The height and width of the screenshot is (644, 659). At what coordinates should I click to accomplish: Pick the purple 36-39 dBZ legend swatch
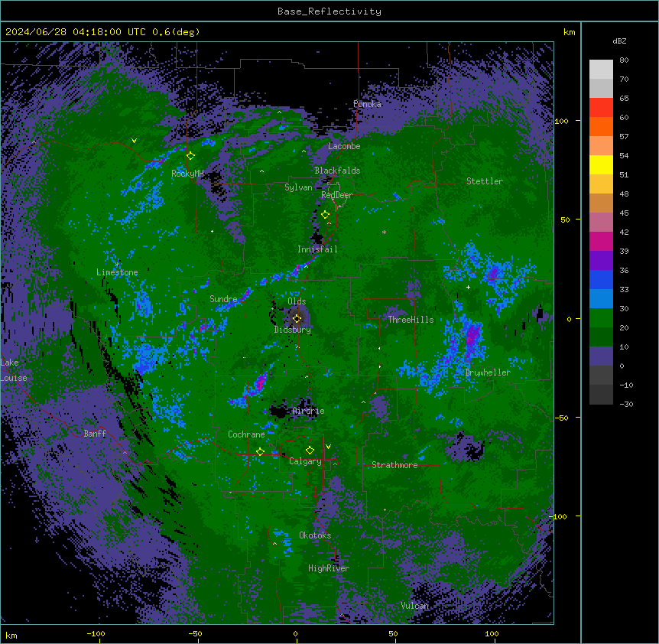point(601,261)
